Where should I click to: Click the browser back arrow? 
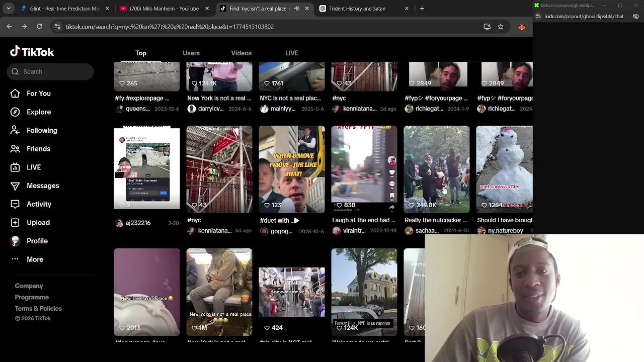[x=10, y=26]
